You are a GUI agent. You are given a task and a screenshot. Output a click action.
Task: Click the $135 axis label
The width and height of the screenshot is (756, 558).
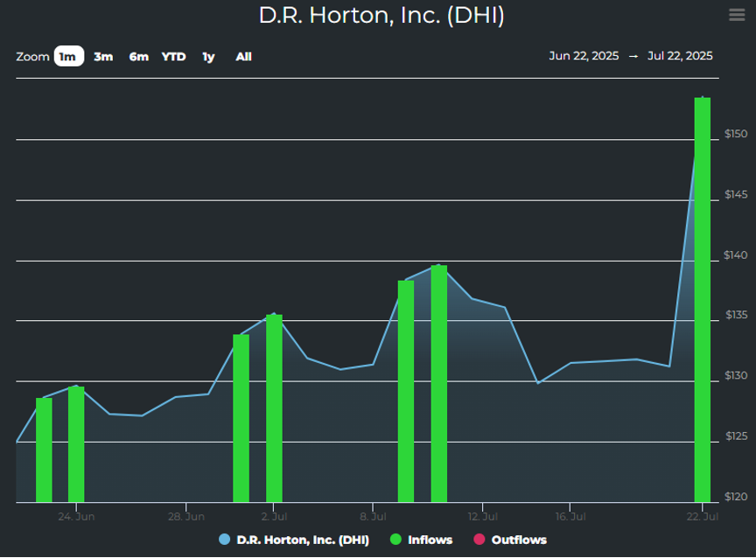click(736, 315)
